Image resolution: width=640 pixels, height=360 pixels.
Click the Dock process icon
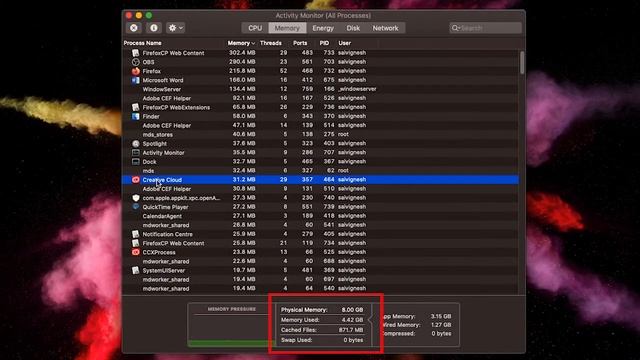[x=136, y=162]
